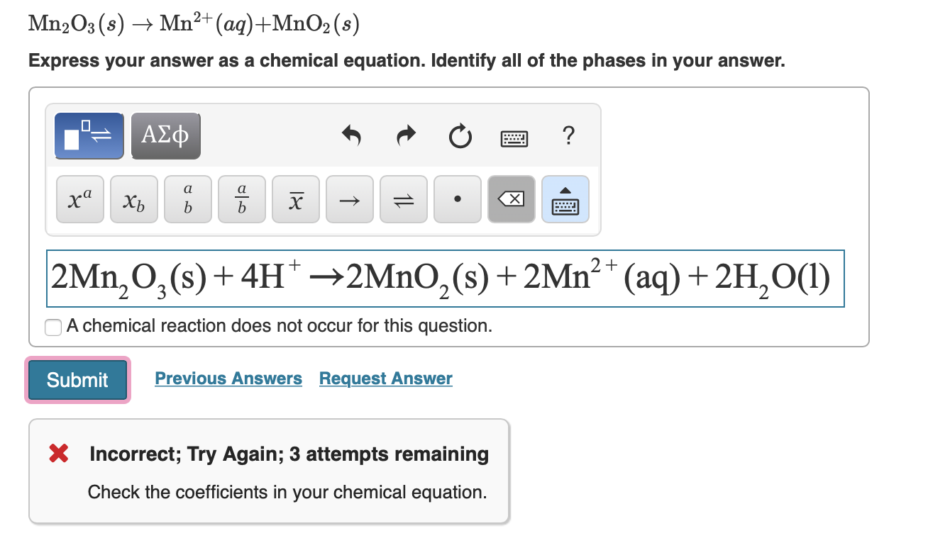The width and height of the screenshot is (928, 560).
Task: Check 'A chemical reaction does not occur'
Action: [x=53, y=327]
